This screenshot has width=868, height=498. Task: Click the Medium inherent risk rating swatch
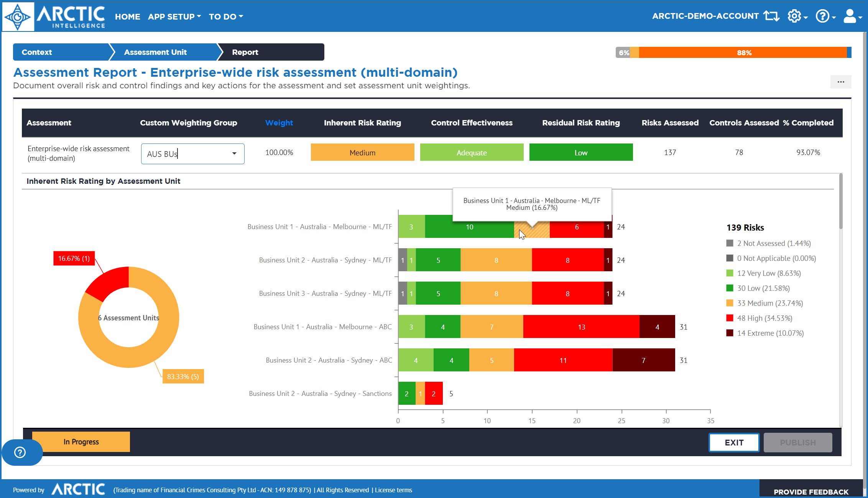point(362,152)
